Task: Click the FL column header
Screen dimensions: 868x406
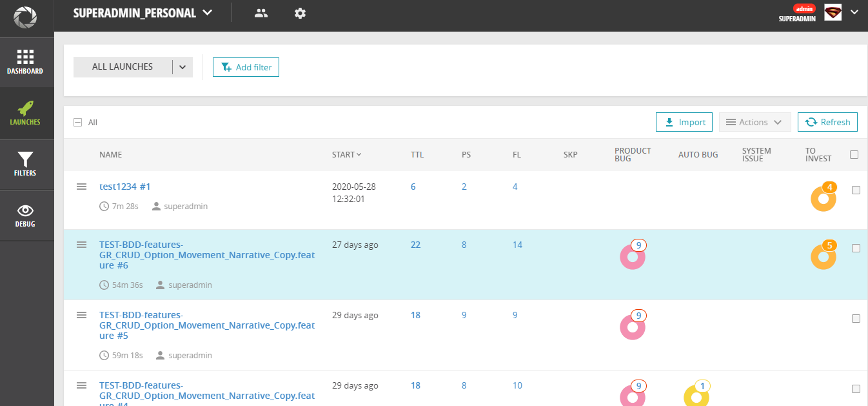Action: coord(517,155)
